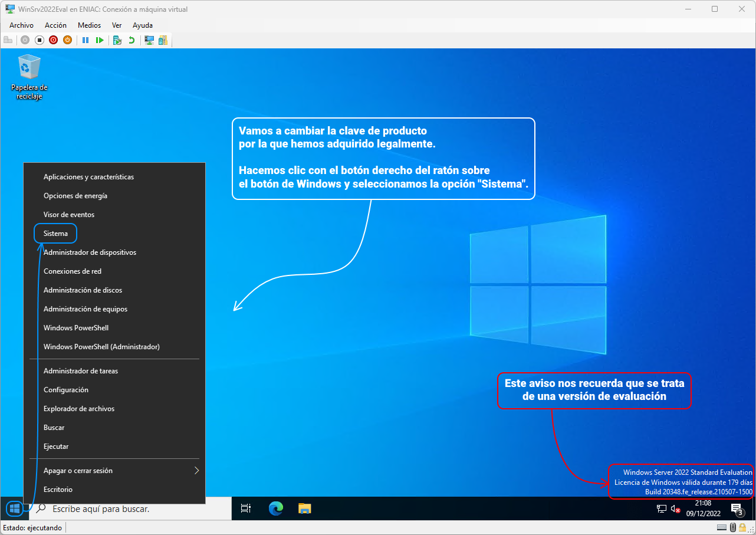Launch Microsoft Edge from the taskbar

pos(275,508)
